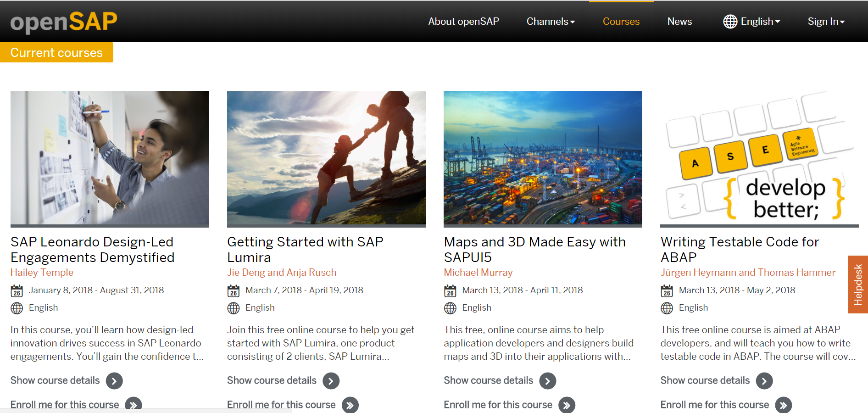This screenshot has height=413, width=868.
Task: Click calendar icon beside March 13 - May 2
Action: [667, 290]
